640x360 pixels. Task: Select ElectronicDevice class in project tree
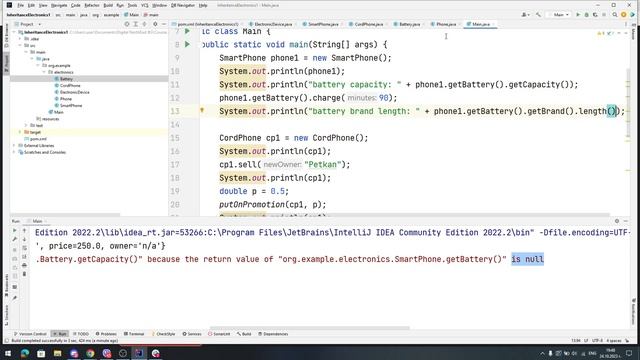74,92
